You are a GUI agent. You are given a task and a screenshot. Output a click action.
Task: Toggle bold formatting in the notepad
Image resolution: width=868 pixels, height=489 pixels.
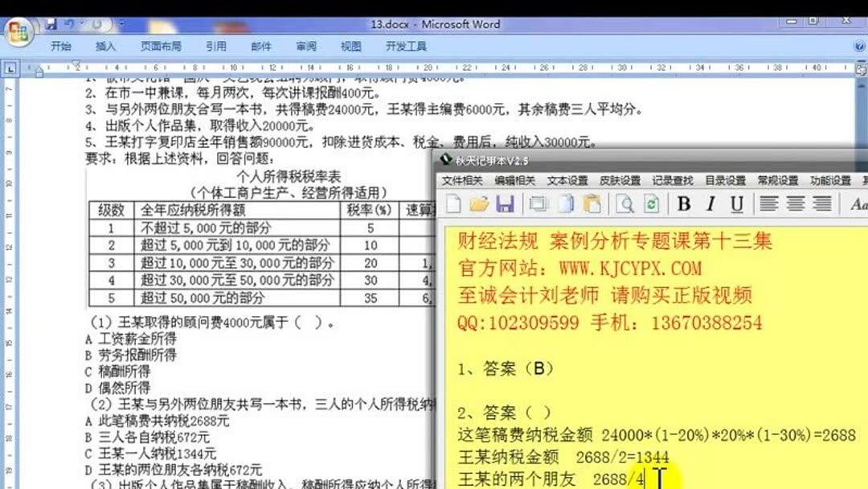tap(683, 204)
